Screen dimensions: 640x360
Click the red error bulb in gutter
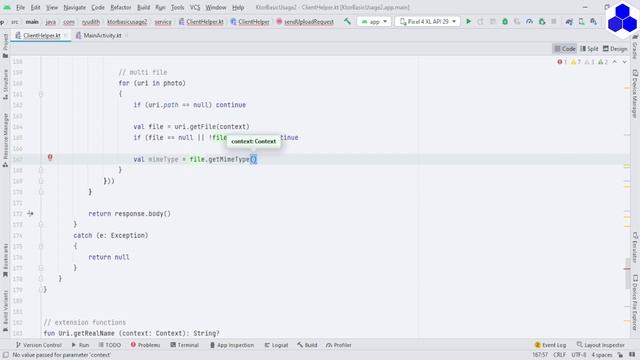[x=50, y=157]
